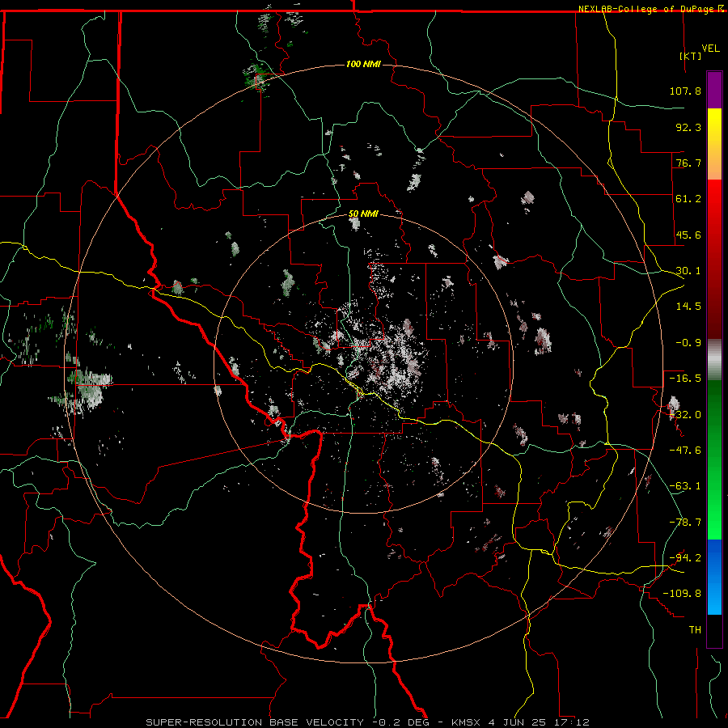Click the 76.7 velocity scale value
This screenshot has width=728, height=728.
(x=688, y=163)
